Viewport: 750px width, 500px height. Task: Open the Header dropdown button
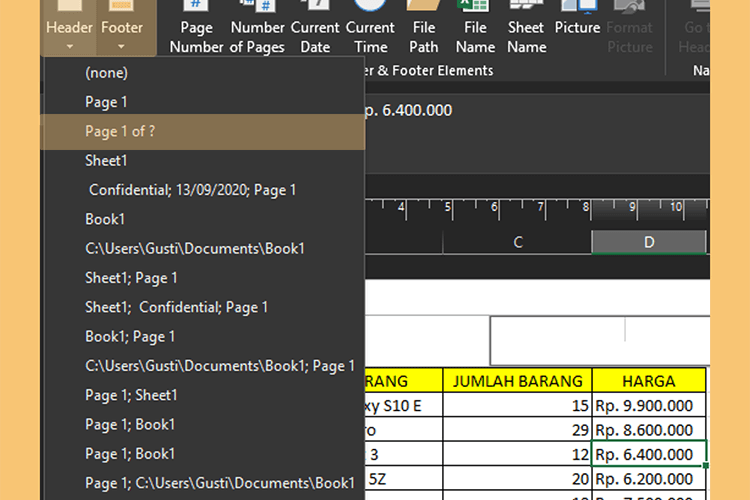(x=69, y=28)
